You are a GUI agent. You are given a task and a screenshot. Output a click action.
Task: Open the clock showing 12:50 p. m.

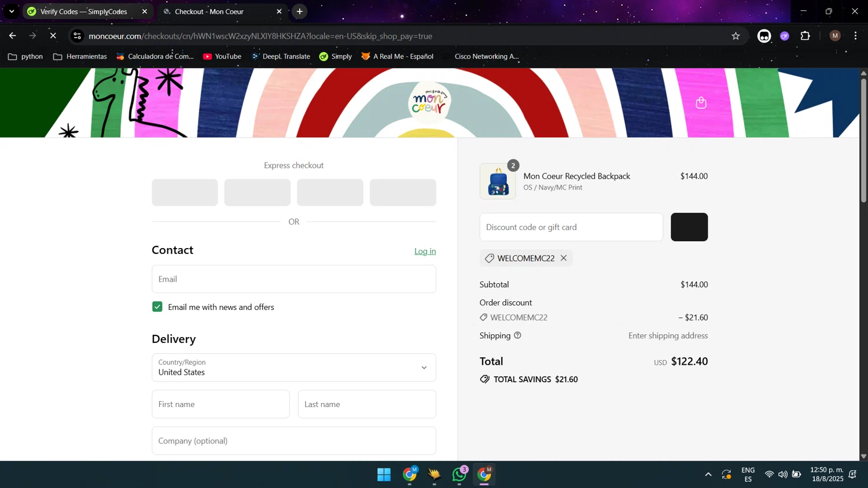click(827, 475)
